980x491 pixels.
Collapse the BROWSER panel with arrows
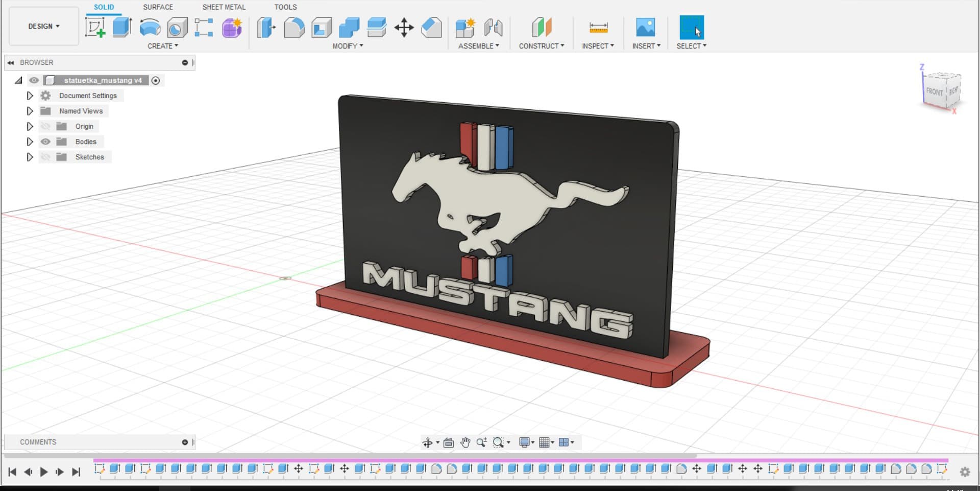(x=10, y=62)
